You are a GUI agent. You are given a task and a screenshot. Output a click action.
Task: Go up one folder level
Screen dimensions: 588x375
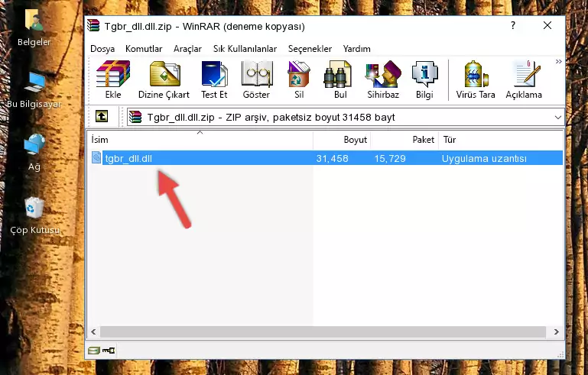[x=102, y=117]
